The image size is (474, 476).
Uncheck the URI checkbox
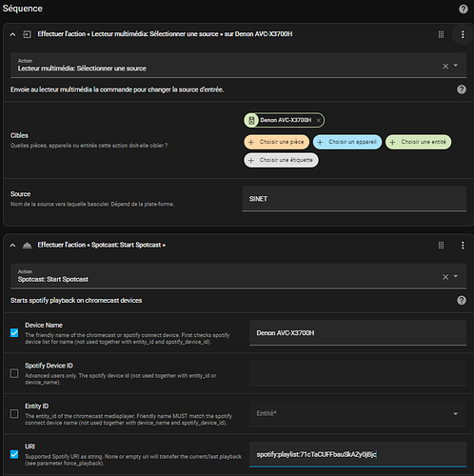(x=14, y=454)
